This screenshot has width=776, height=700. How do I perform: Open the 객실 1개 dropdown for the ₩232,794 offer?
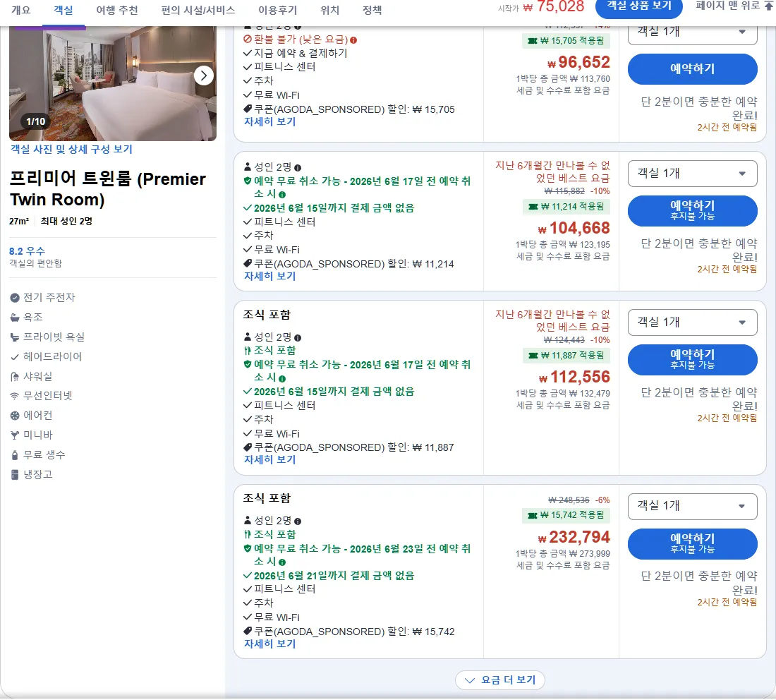point(692,506)
